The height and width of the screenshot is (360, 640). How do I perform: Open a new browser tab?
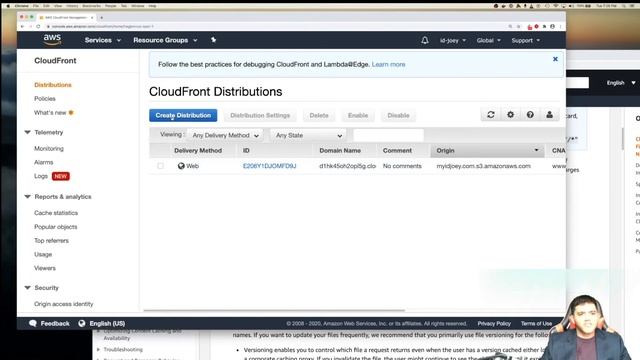click(x=101, y=18)
